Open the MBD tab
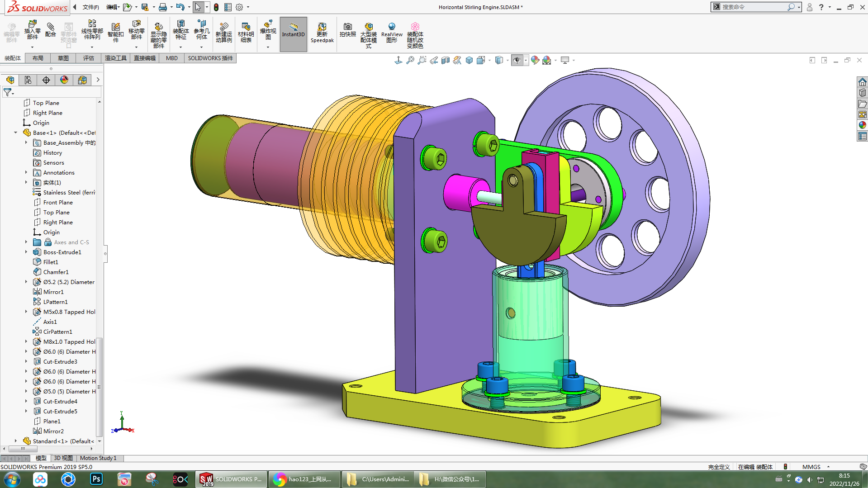The width and height of the screenshot is (868, 488). click(172, 58)
